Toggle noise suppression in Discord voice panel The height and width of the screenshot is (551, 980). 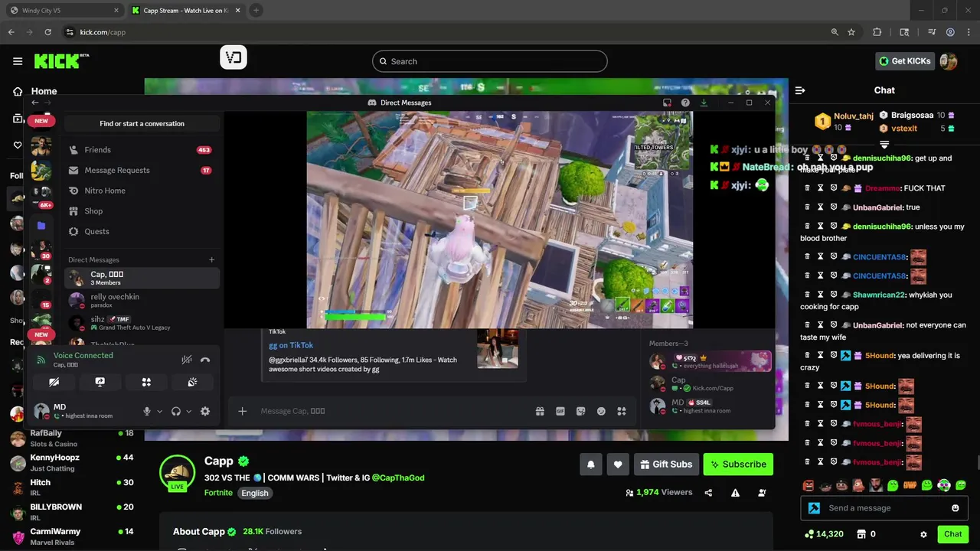187,360
